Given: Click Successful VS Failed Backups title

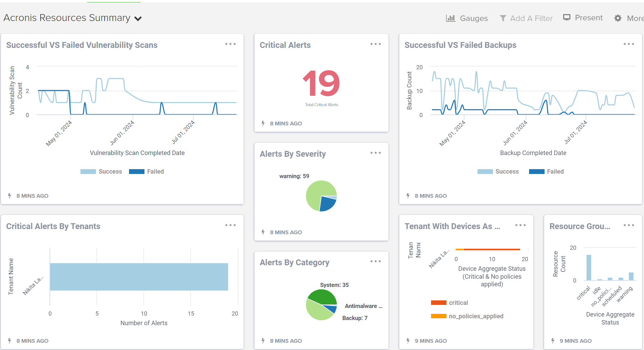Looking at the screenshot, I should click(460, 45).
